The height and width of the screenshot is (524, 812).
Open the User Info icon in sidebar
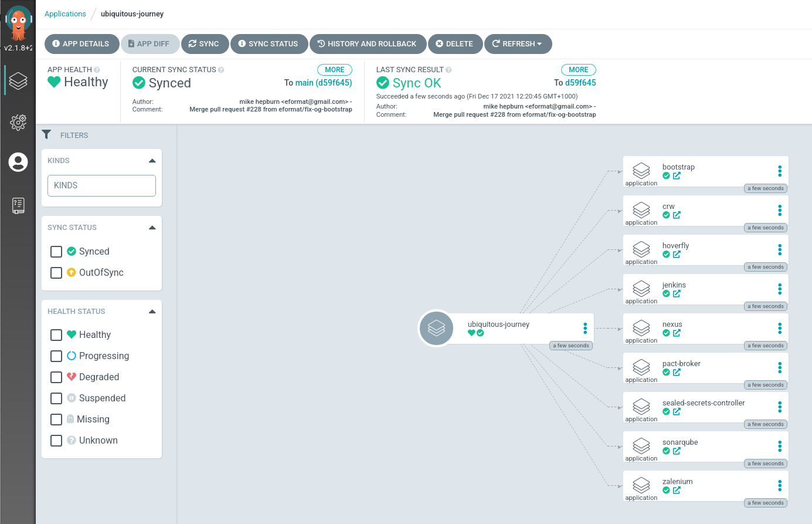[18, 162]
